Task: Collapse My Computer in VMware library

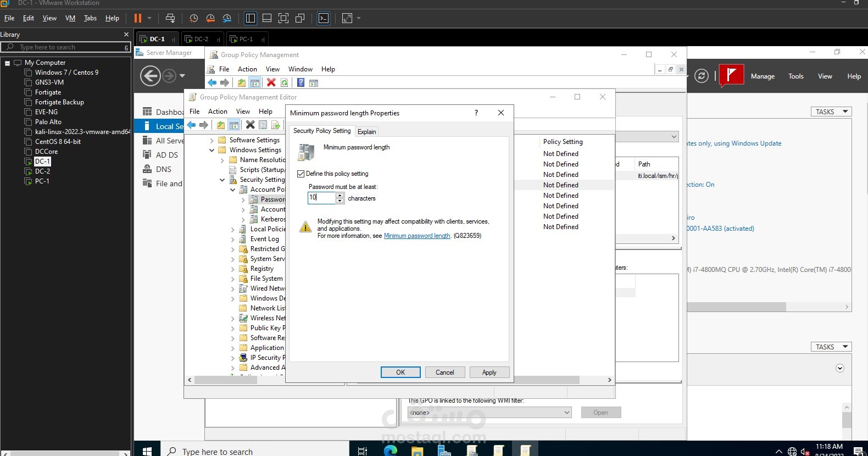Action: click(x=8, y=63)
